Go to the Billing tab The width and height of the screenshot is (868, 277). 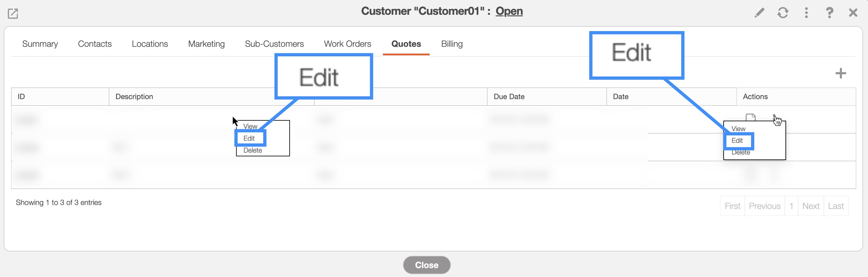point(452,44)
